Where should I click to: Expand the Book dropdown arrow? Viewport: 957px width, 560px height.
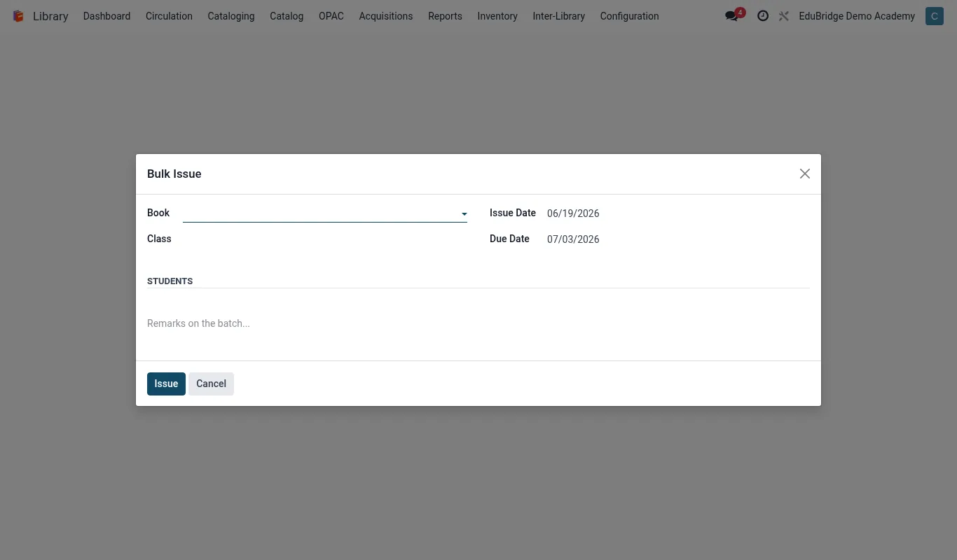tap(464, 214)
